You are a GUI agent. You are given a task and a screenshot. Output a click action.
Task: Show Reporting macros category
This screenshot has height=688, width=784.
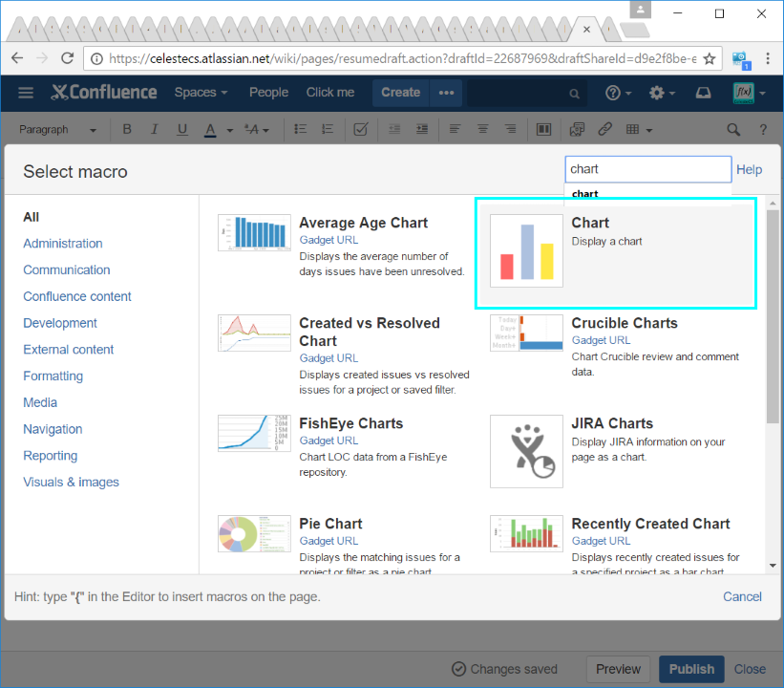click(50, 456)
